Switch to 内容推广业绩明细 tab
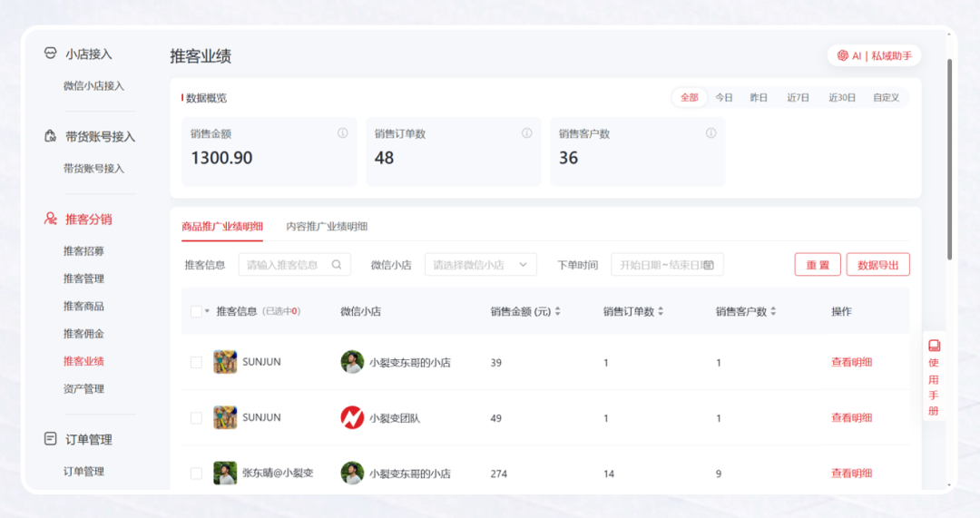 click(x=327, y=226)
